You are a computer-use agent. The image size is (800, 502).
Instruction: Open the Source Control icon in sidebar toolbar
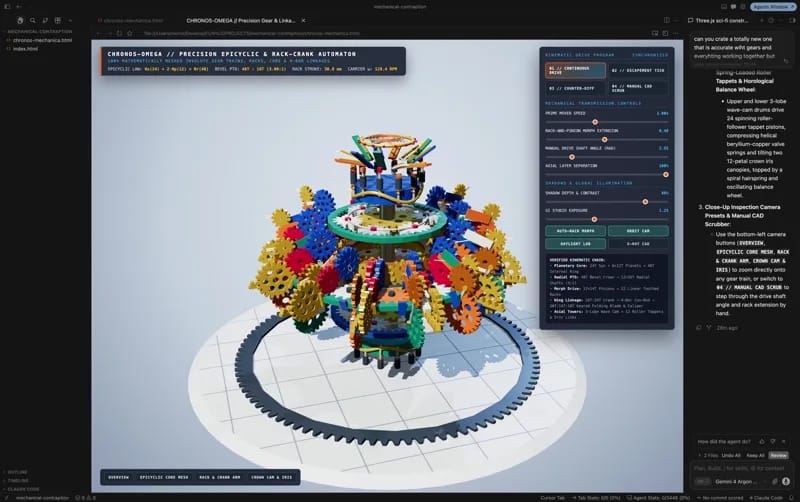[x=45, y=20]
